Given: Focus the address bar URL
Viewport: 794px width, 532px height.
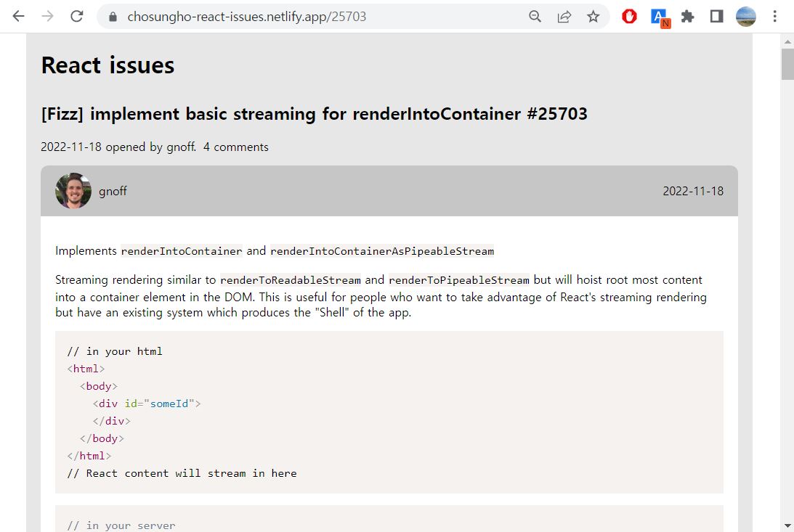Looking at the screenshot, I should [246, 17].
